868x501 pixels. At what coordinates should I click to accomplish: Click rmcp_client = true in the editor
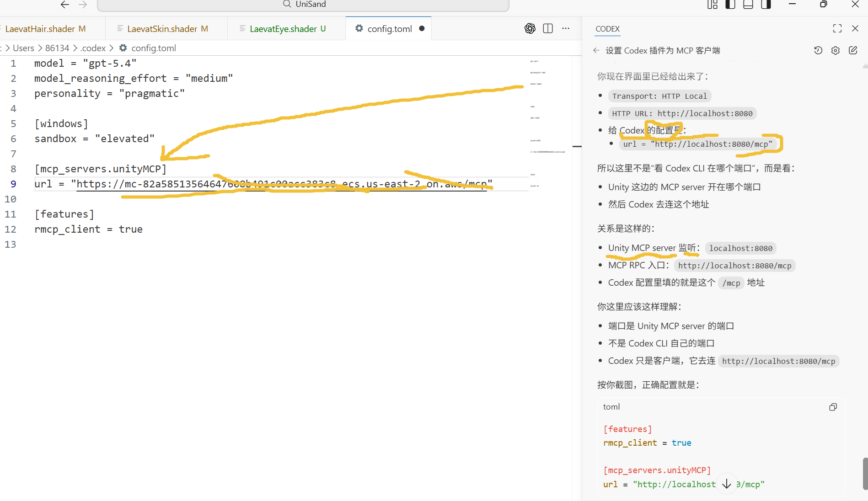point(89,229)
